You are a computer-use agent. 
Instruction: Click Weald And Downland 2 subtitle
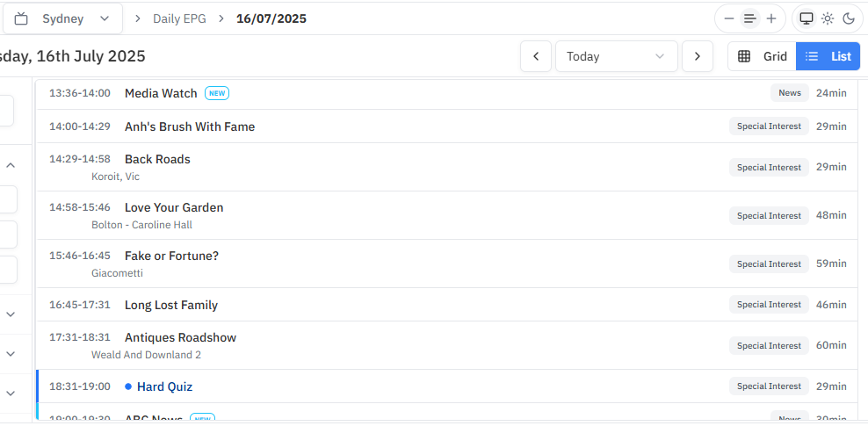(146, 355)
